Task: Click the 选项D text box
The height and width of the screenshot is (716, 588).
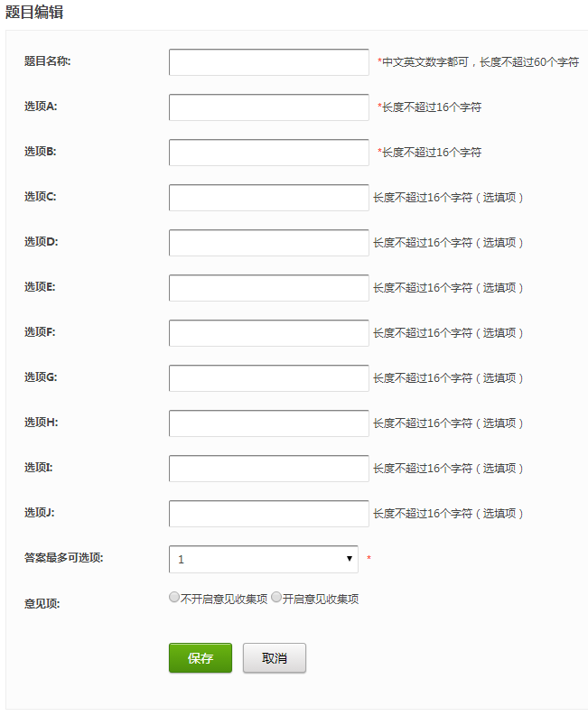Action: [268, 243]
